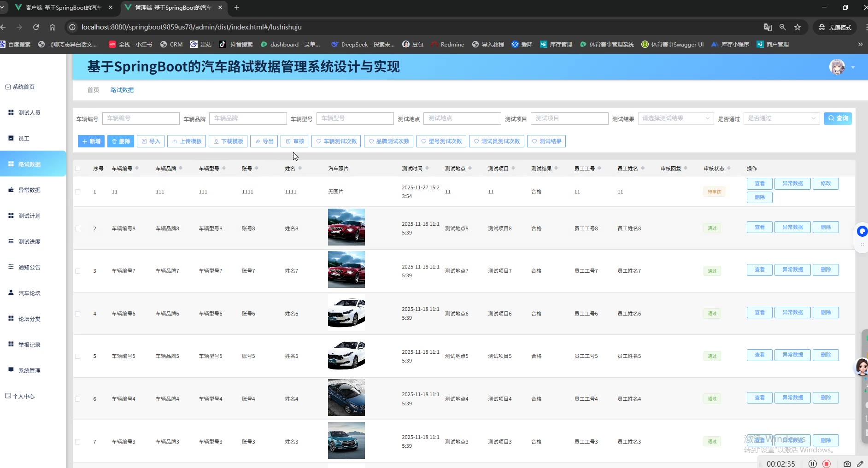Viewport: 868px width, 468px height.
Task: Click the red car photo in row 2
Action: 346,227
